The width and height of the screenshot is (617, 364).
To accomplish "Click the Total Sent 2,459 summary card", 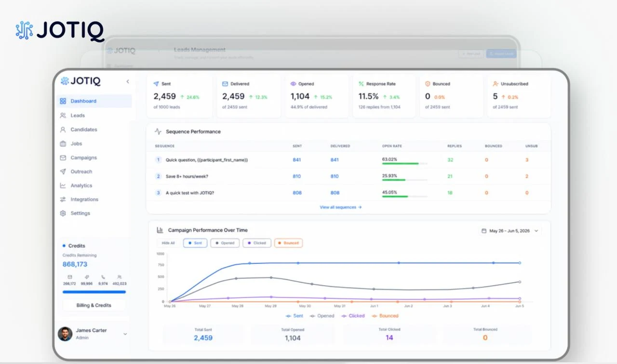I will (x=203, y=334).
